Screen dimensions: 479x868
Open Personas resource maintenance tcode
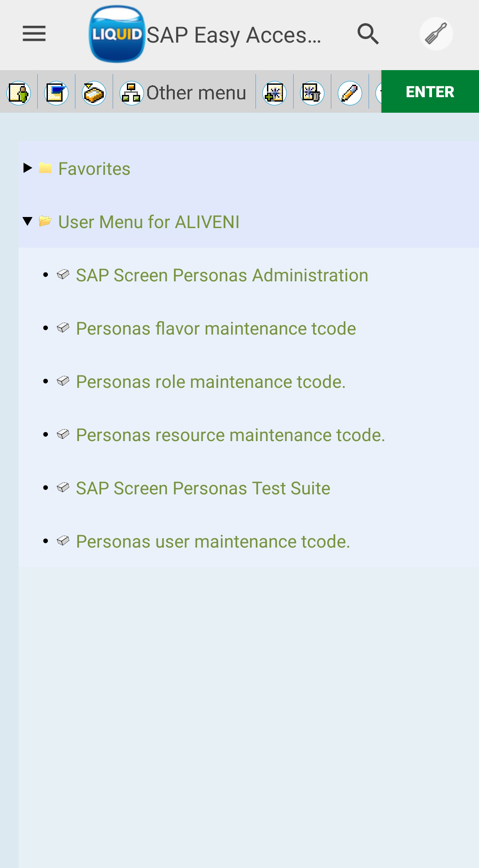coord(230,435)
